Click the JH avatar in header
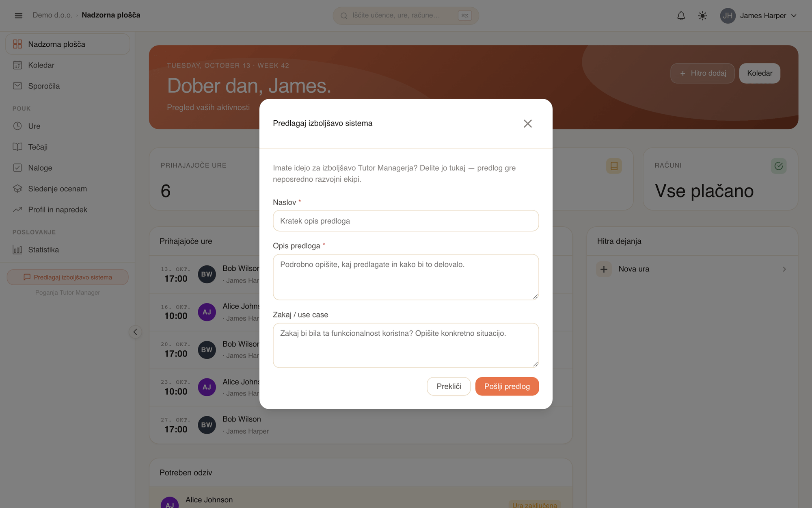The width and height of the screenshot is (812, 508). [728, 15]
